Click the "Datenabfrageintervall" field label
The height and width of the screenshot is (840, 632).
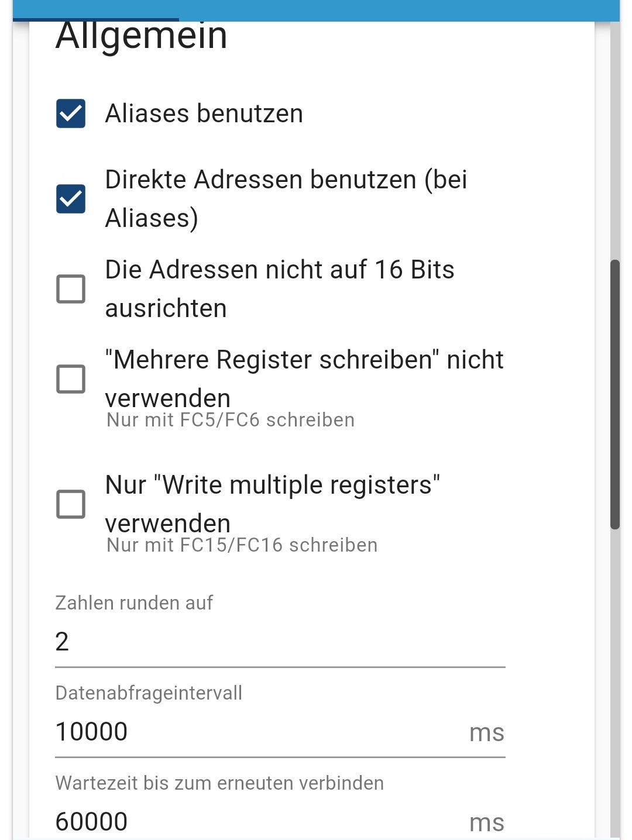(149, 693)
